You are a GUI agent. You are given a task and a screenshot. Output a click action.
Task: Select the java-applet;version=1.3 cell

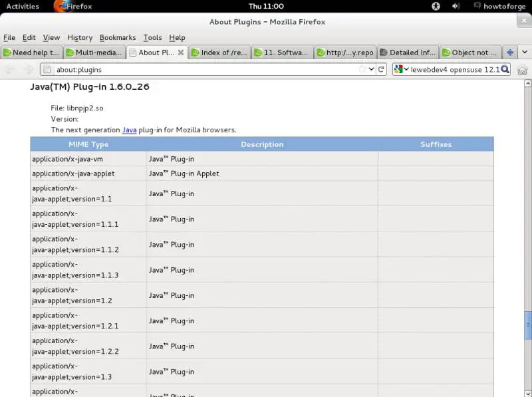click(x=88, y=372)
